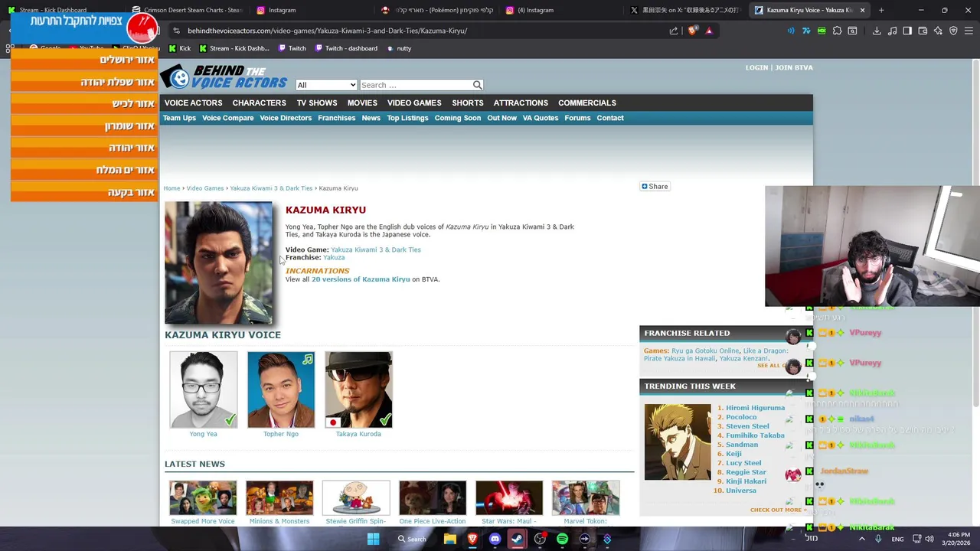The height and width of the screenshot is (551, 980).
Task: Click Lucy Steel in trending list
Action: [743, 463]
